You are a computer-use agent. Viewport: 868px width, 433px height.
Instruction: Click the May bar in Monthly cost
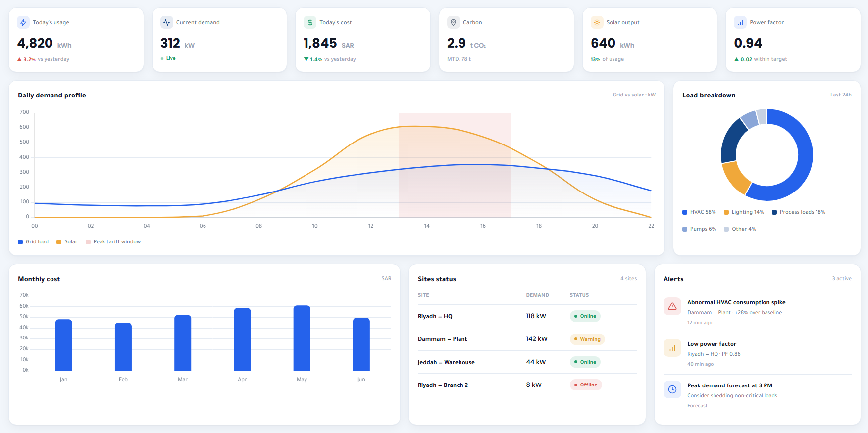pyautogui.click(x=302, y=338)
